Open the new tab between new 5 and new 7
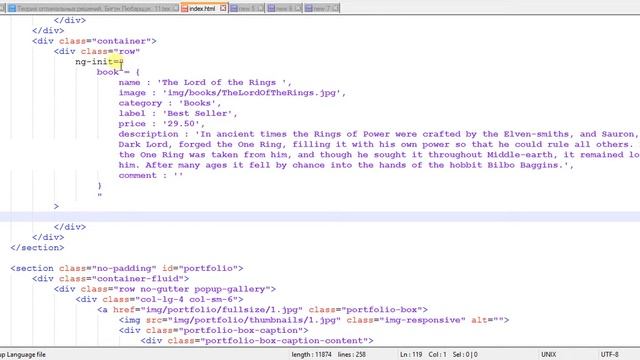This screenshot has height=360, width=640. 284,8
